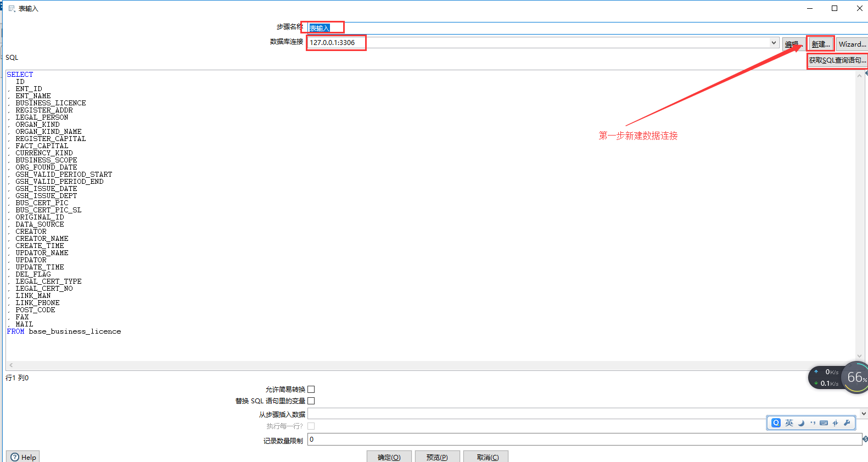Click SQL editor scroll down arrow
The width and height of the screenshot is (868, 462).
(x=860, y=356)
